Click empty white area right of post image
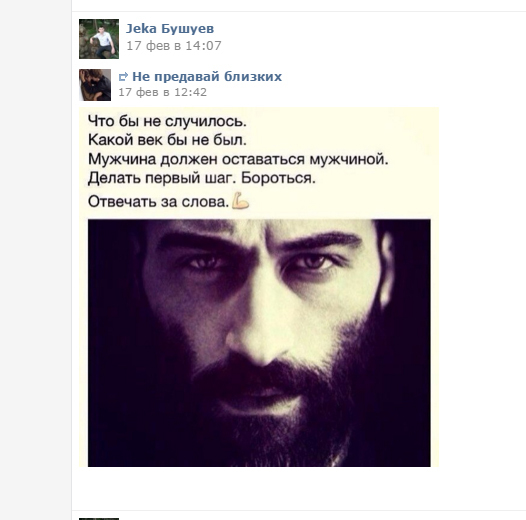Screen dimensions: 526x520 [x=481, y=285]
